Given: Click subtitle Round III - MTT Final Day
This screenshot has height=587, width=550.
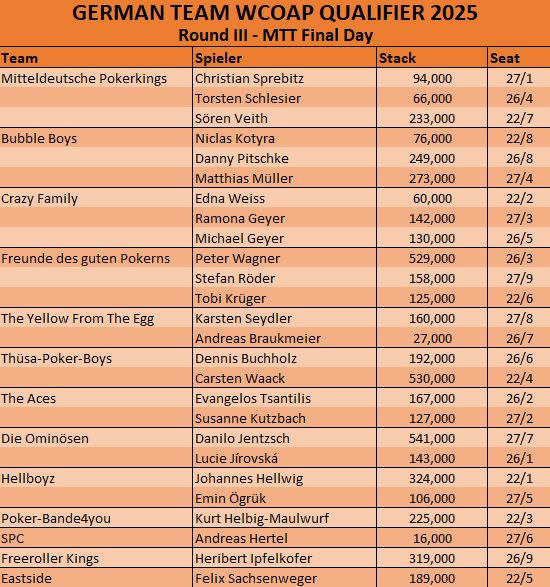Looking at the screenshot, I should [x=276, y=35].
